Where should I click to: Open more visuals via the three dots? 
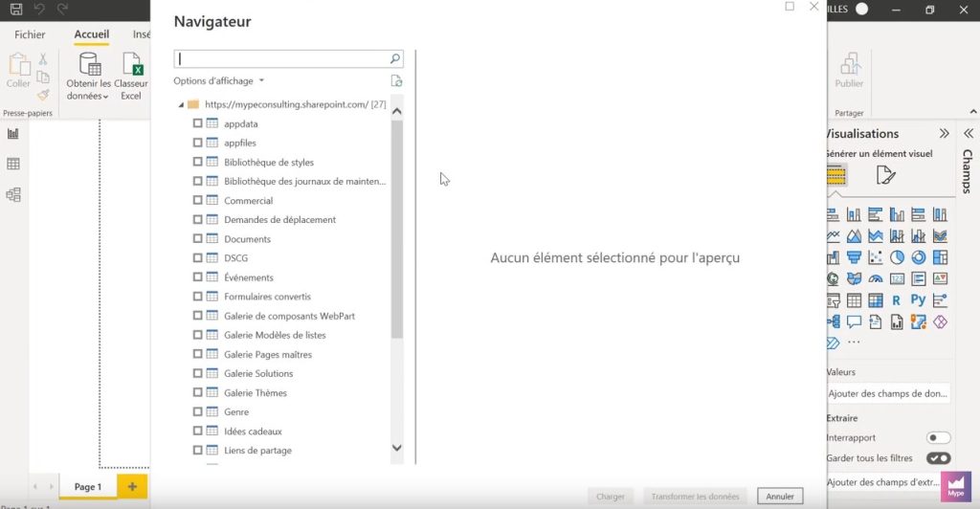854,343
